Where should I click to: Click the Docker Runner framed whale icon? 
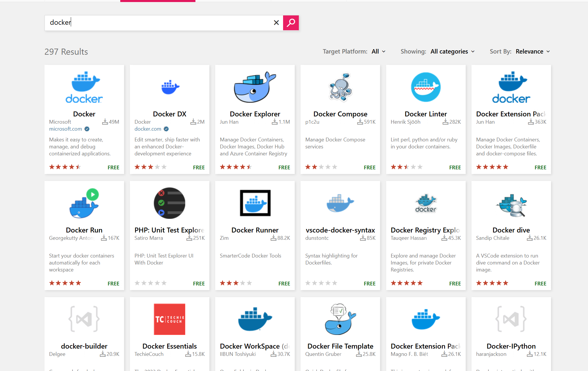[255, 203]
